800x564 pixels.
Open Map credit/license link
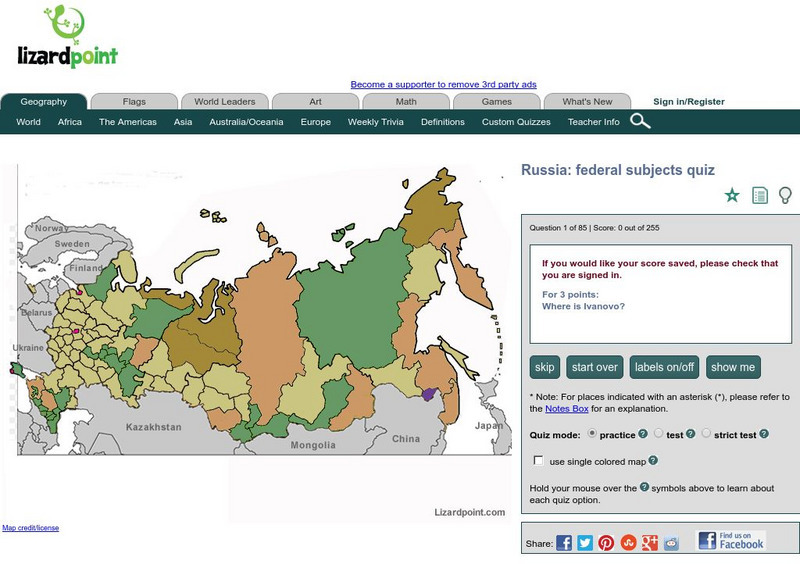point(31,528)
